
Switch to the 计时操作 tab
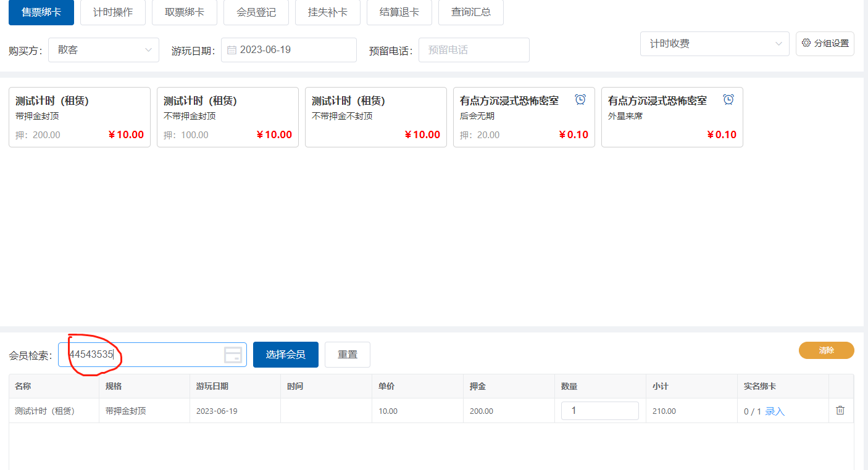point(113,12)
